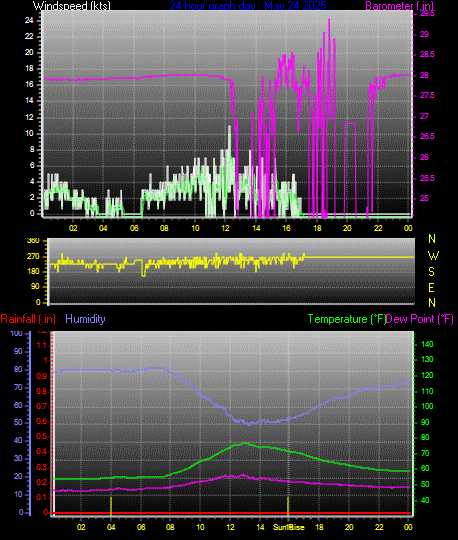Click the 00 hour label under the windspeed graph
Screen dimensions: 458x540
click(408, 228)
